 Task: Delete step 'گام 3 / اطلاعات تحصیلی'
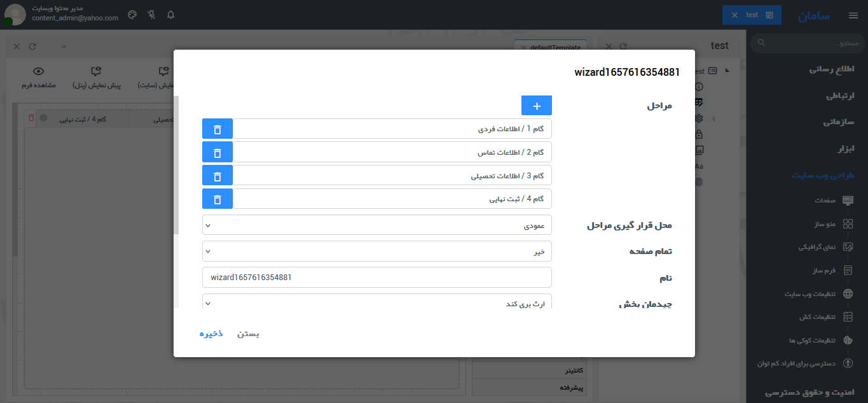point(217,176)
